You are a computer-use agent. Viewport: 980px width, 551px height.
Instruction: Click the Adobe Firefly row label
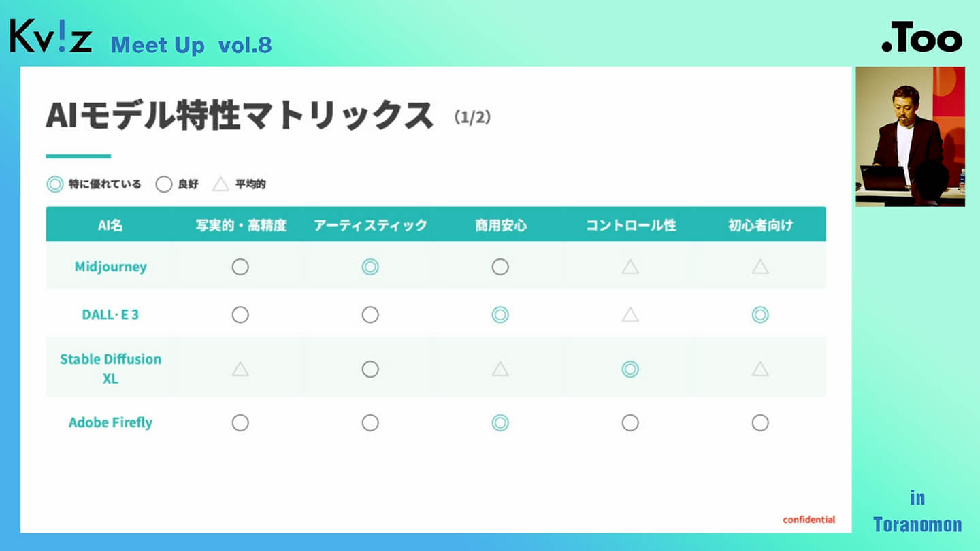pyautogui.click(x=110, y=422)
